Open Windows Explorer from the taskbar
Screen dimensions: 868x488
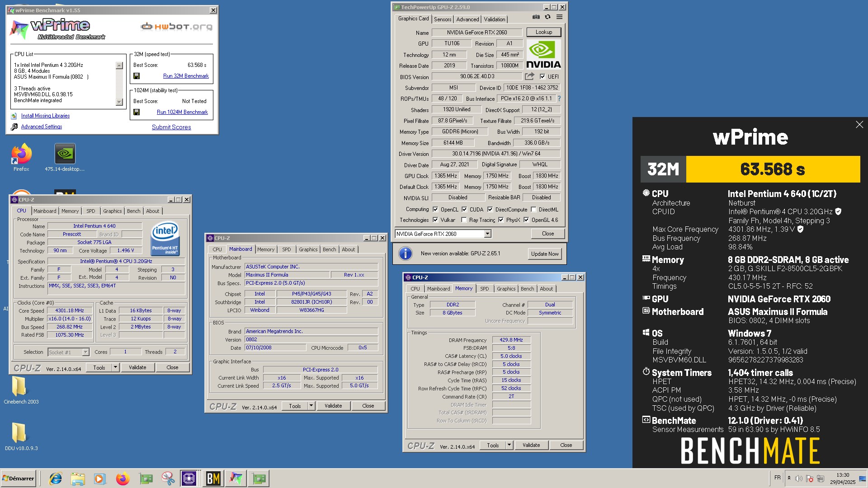pos(78,479)
